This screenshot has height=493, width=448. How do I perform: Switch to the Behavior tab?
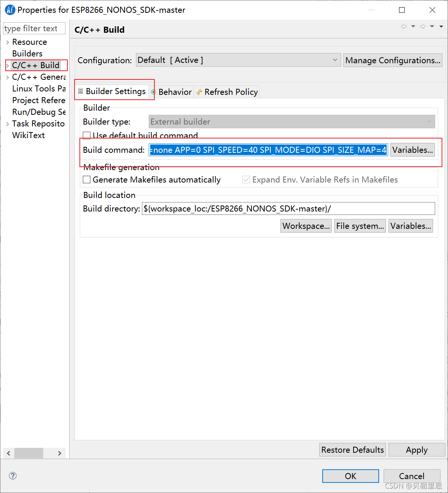[172, 92]
